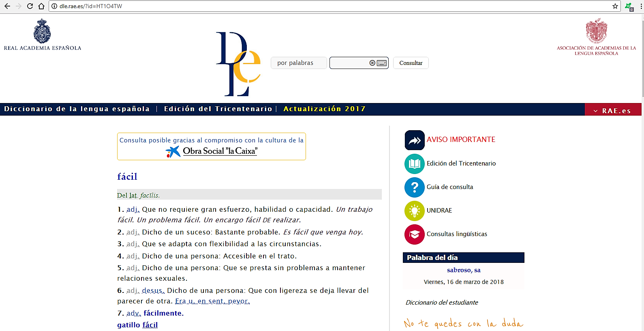Click the 'lat.' abbreviation in the etymology
Viewport: 644px width, 331px height.
pyautogui.click(x=134, y=196)
